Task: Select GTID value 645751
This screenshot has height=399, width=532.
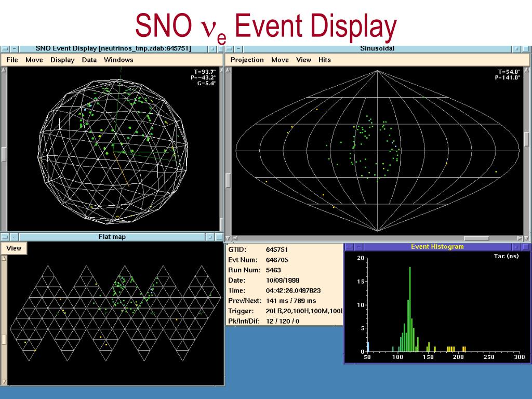Action: pyautogui.click(x=277, y=250)
